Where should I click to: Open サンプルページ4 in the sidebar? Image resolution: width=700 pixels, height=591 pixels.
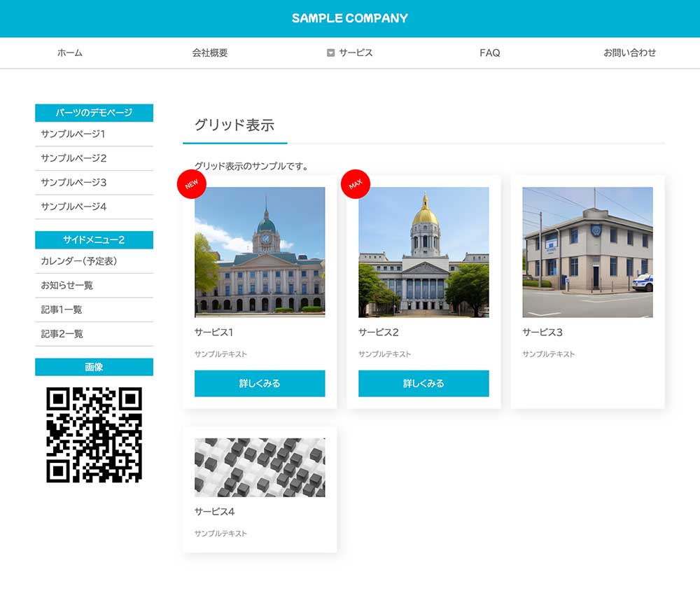[x=94, y=207]
